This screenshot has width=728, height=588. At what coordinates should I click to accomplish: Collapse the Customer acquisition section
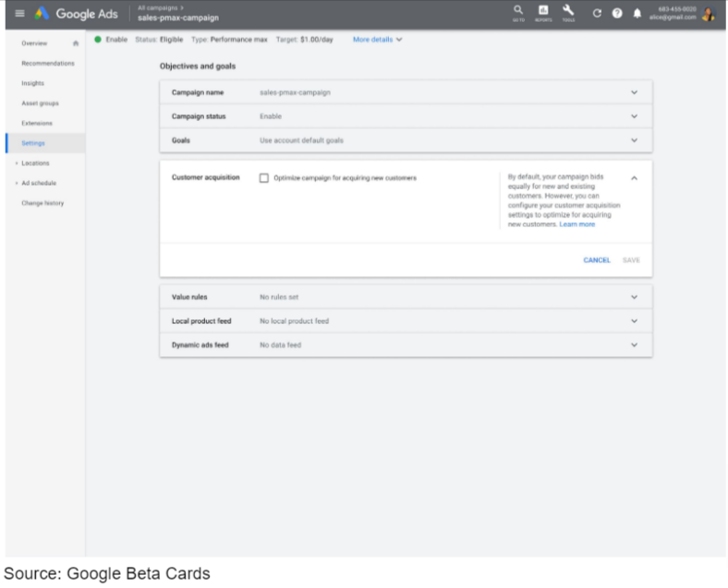point(634,178)
